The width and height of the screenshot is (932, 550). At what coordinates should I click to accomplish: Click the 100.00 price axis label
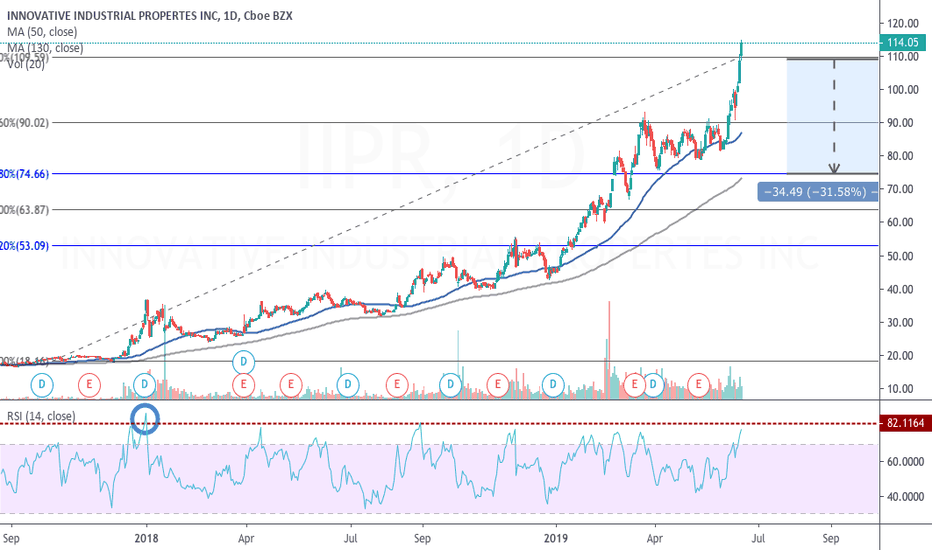coord(902,90)
